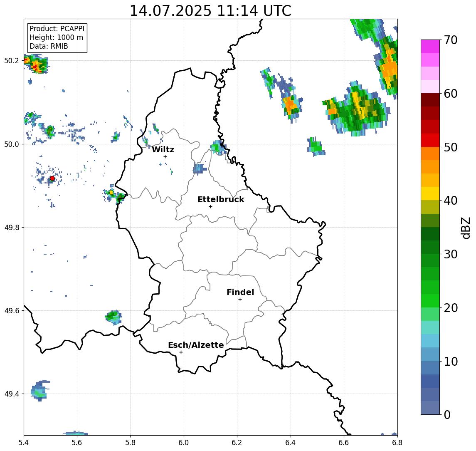Click the 5.6 longitude axis label

[x=77, y=443]
